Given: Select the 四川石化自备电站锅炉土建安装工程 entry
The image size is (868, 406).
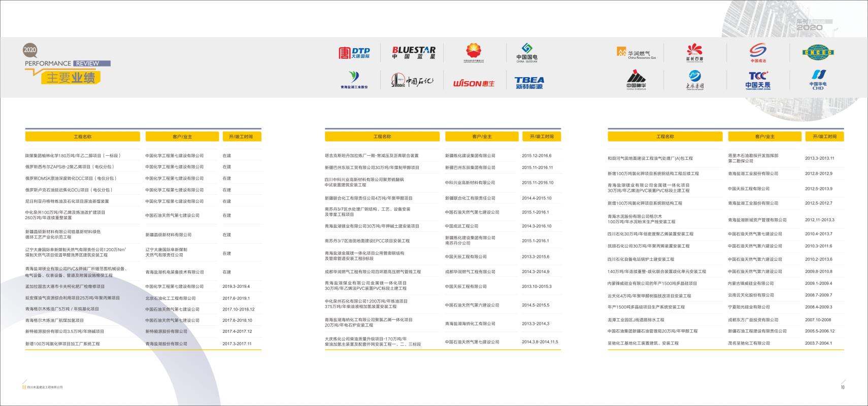Looking at the screenshot, I should pyautogui.click(x=641, y=259).
